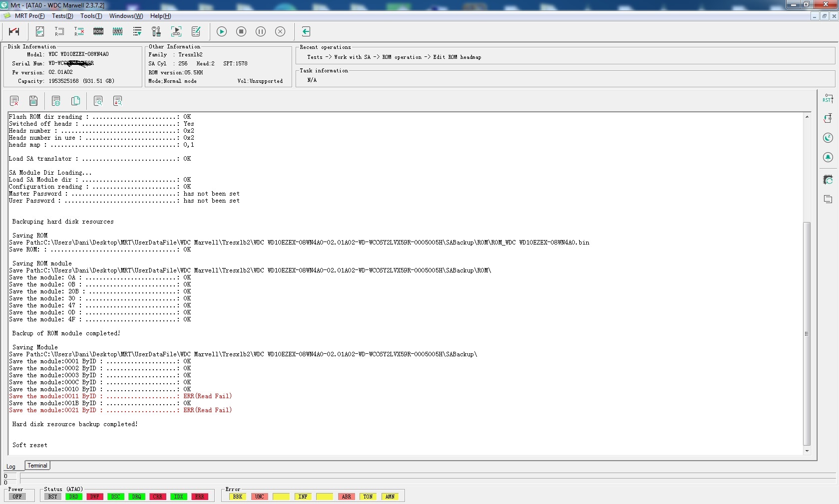Image resolution: width=839 pixels, height=504 pixels.
Task: Click the green circular clock icon in sidebar
Action: pyautogui.click(x=828, y=138)
